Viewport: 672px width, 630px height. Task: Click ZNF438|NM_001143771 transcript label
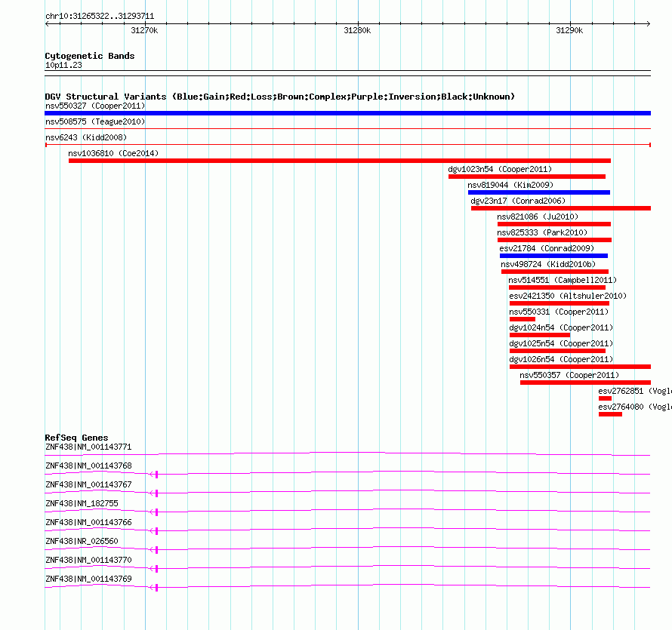coord(88,447)
